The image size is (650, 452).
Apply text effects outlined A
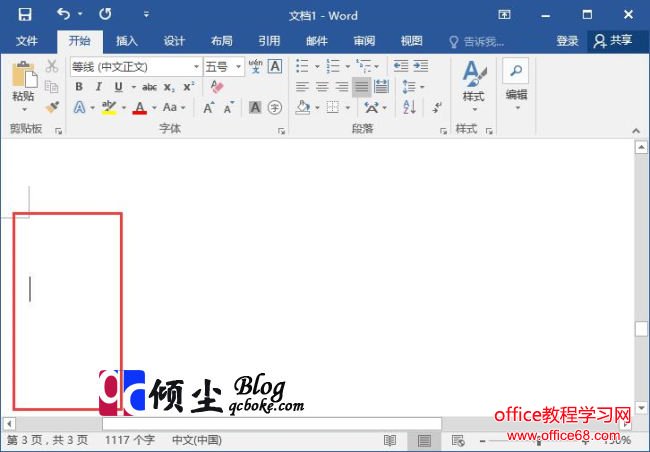pos(80,107)
